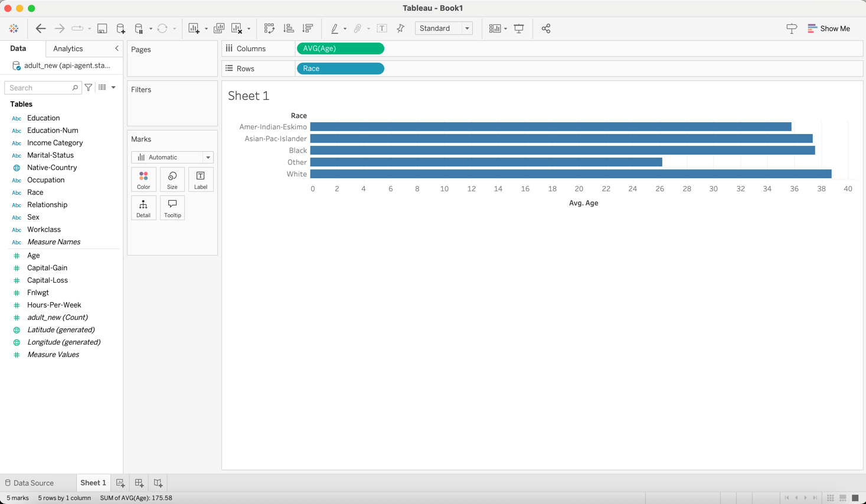Click the Swap Rows and Columns icon
This screenshot has height=504, width=866.
[269, 28]
